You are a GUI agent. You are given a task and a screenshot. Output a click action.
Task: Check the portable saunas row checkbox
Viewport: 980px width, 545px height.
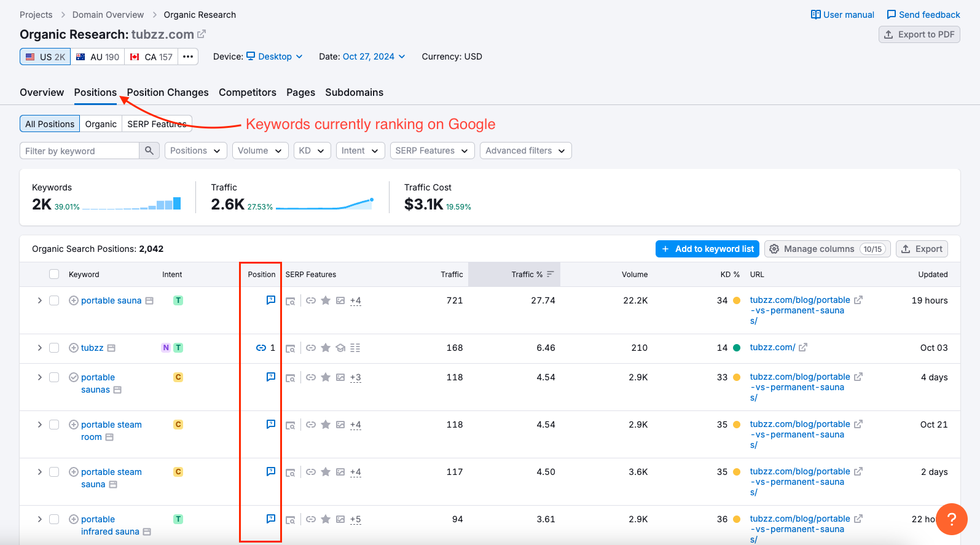pyautogui.click(x=54, y=377)
